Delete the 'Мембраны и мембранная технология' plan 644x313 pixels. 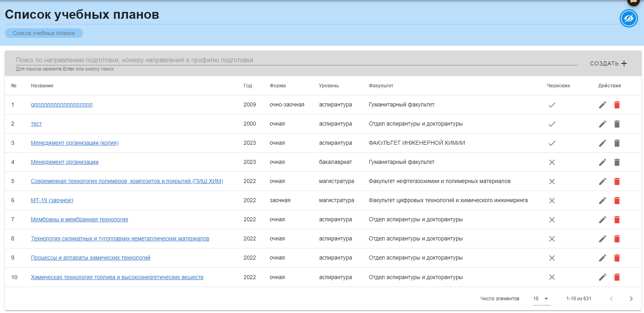click(616, 220)
